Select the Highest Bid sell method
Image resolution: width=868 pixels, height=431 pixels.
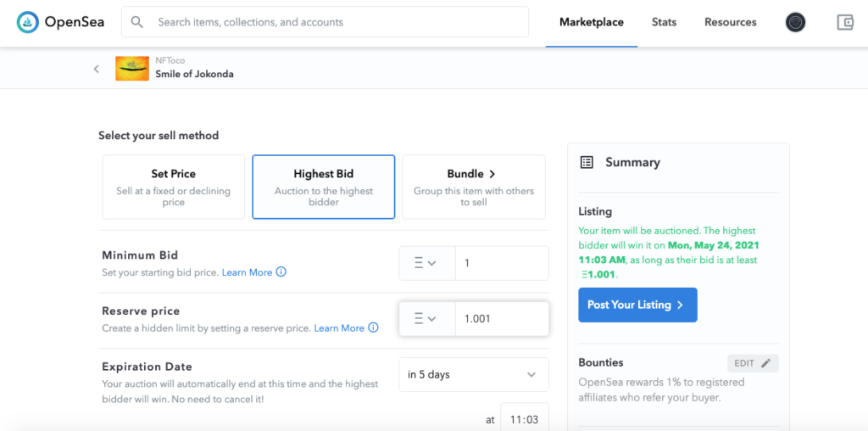point(324,187)
